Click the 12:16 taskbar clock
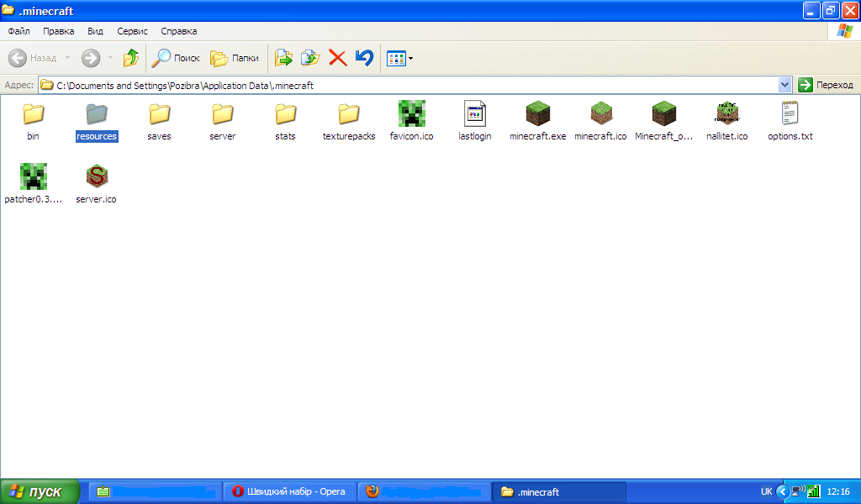This screenshot has width=861, height=504. click(x=838, y=491)
